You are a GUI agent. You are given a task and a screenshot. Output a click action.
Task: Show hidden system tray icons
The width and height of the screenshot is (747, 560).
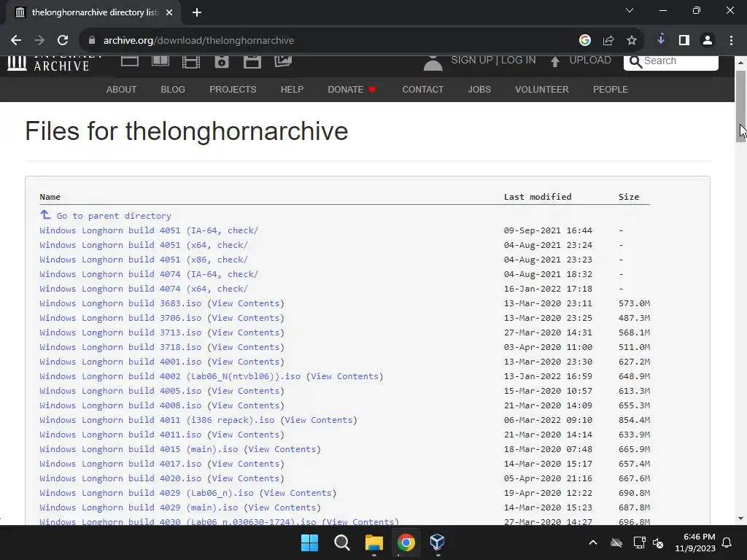[593, 542]
